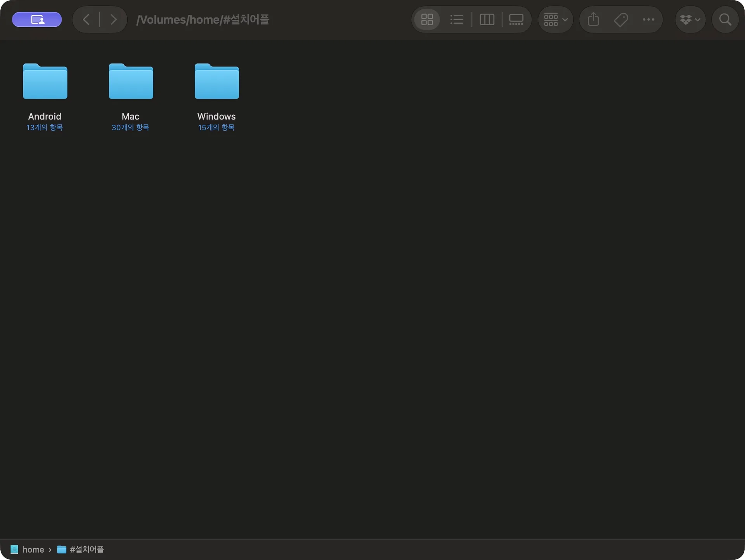Click 'home' in the path bar

27,550
